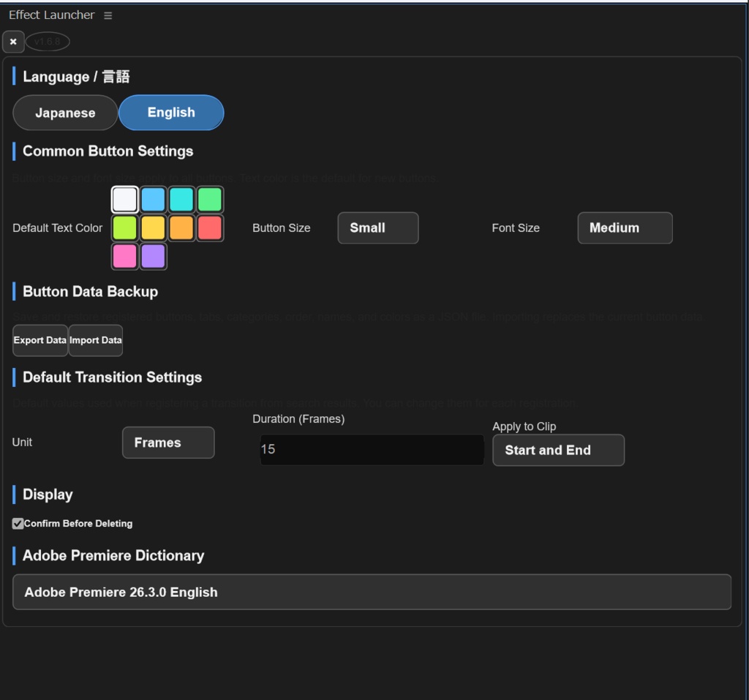This screenshot has height=700, width=749.
Task: Open Apply to Clip dropdown
Action: point(558,450)
